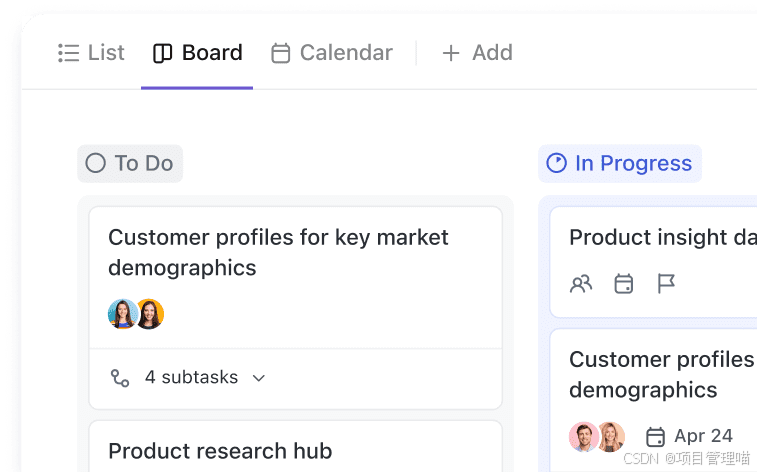Click the plus icon beside Add
757x472 pixels.
[x=451, y=53]
